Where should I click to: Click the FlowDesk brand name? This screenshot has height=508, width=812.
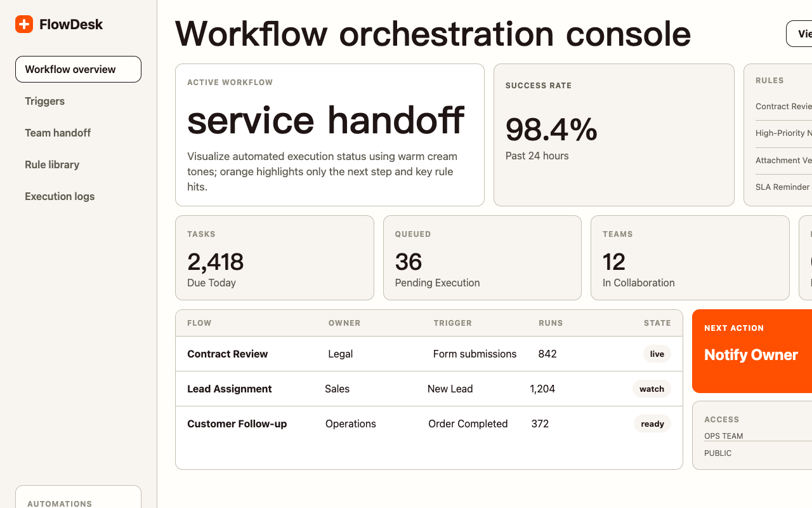[x=71, y=24]
